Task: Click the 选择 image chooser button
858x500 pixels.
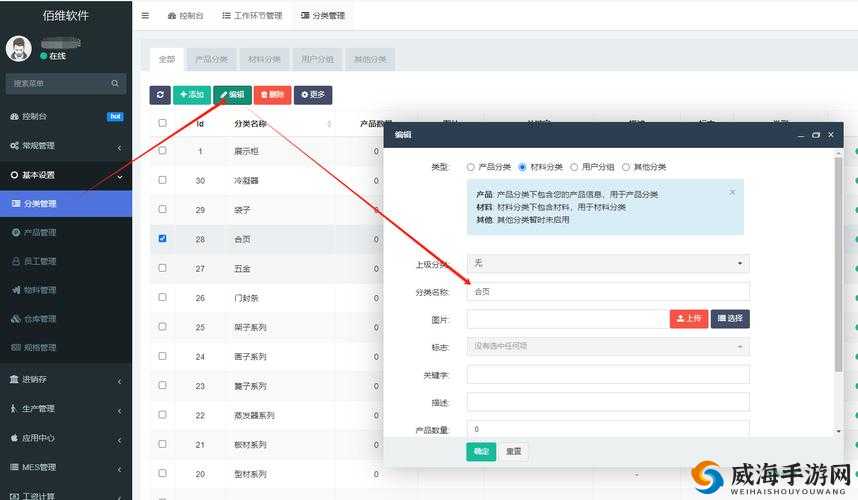Action: pyautogui.click(x=731, y=318)
